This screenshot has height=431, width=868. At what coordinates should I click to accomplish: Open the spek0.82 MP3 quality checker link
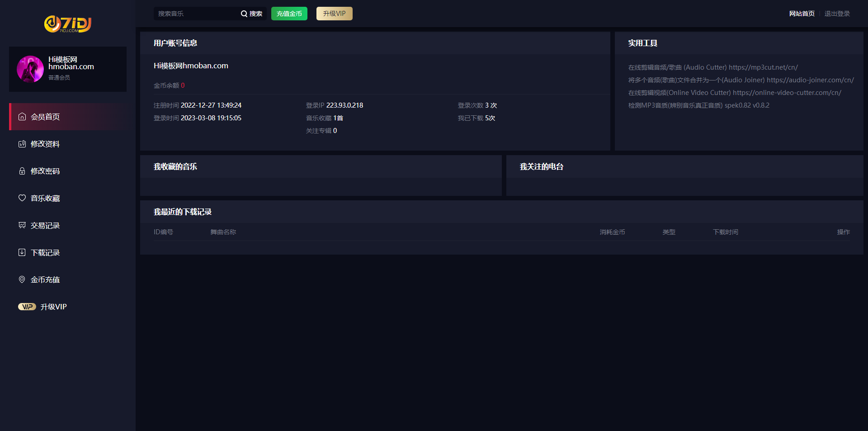pyautogui.click(x=699, y=105)
